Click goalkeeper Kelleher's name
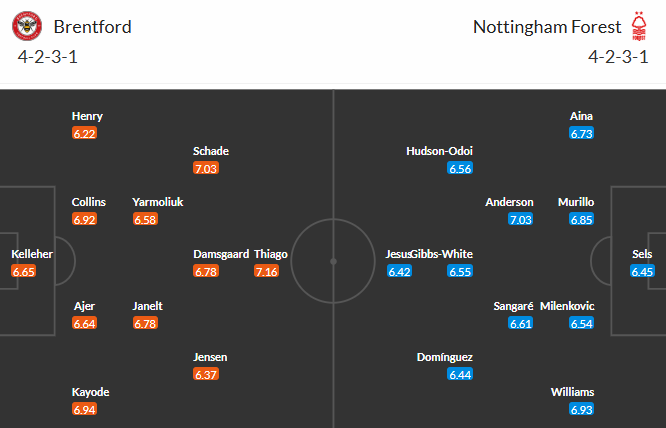The image size is (666, 428). click(x=32, y=254)
